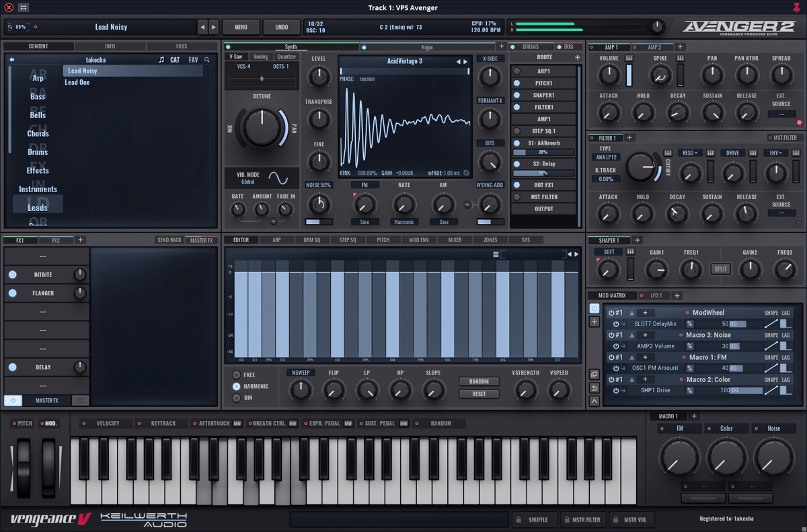Click the collapse arrow icon beside Mod Matrix
Screen dimensions: 807x532
click(594, 402)
